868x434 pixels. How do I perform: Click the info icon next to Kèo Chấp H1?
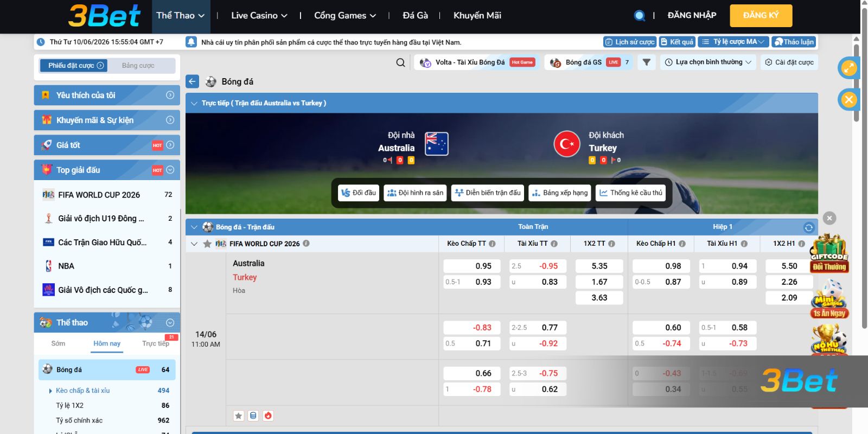682,244
